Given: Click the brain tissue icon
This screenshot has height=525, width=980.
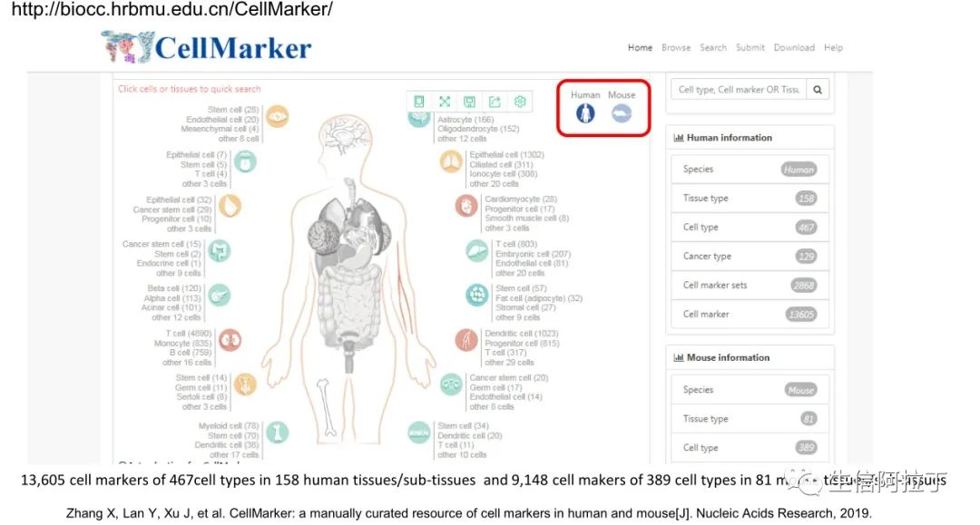Looking at the screenshot, I should click(418, 119).
